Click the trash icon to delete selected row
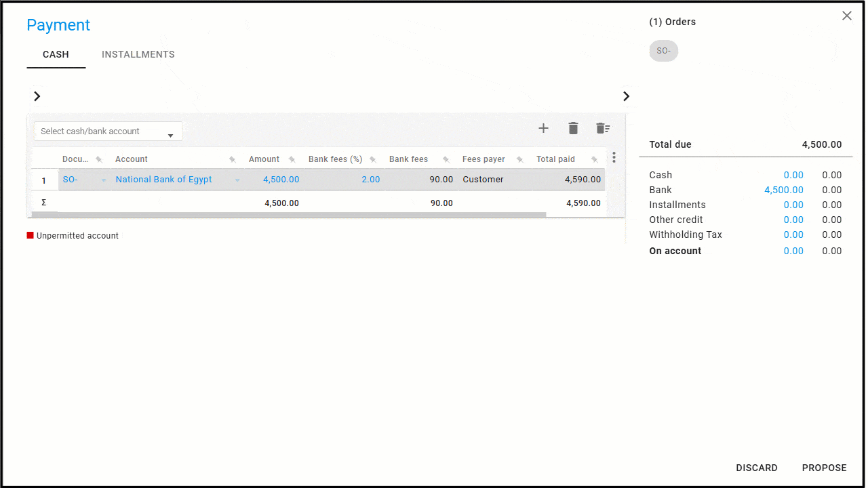The width and height of the screenshot is (868, 488). (x=573, y=129)
